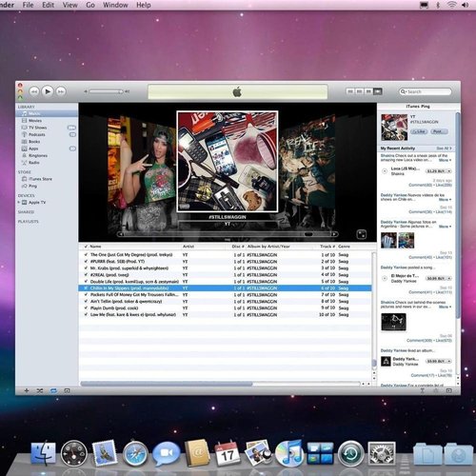Click the Cover Flow scrubber bar
This screenshot has width=476, height=476.
[228, 234]
